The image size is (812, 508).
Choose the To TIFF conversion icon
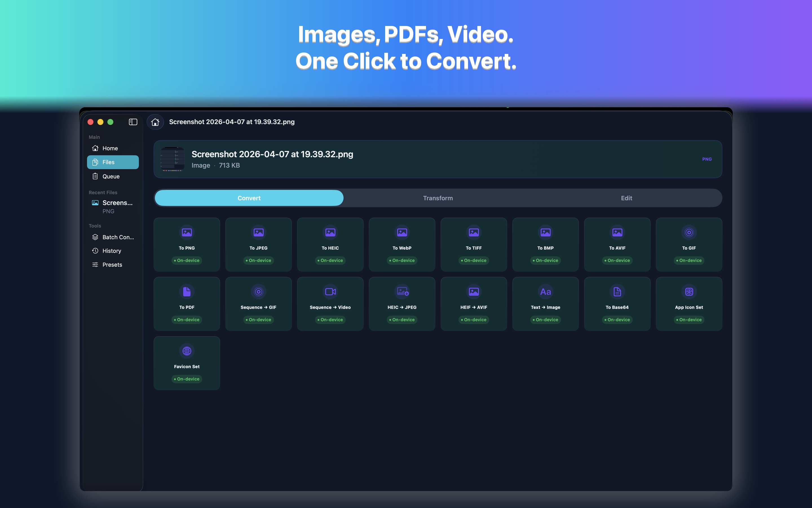474,232
